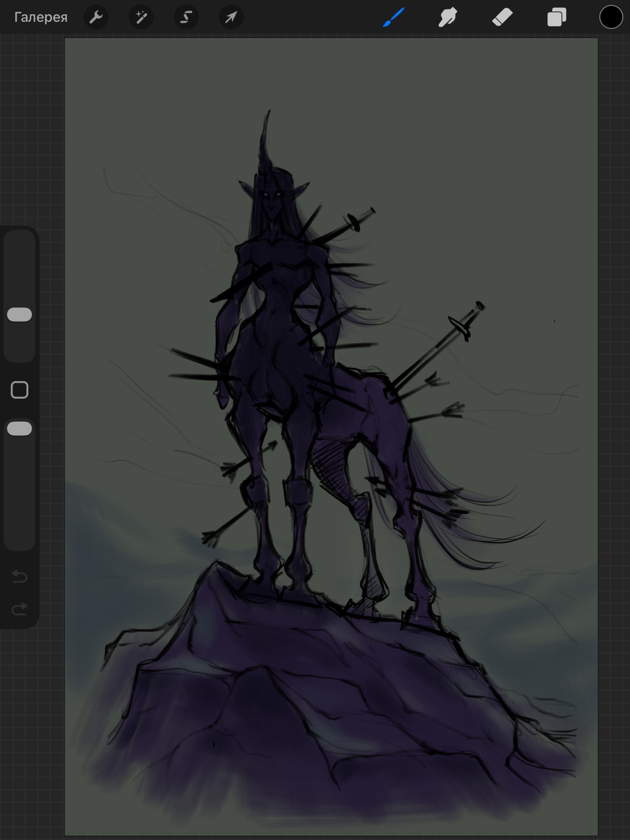Open the Adjustments magic wand menu

point(141,17)
